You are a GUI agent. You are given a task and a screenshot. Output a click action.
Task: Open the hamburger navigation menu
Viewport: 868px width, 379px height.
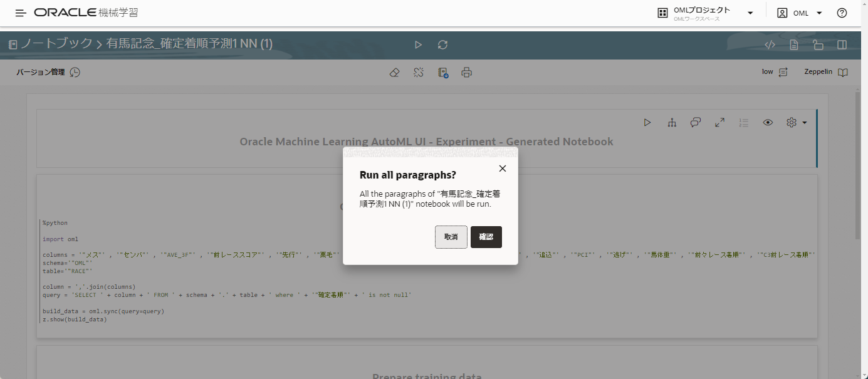point(21,13)
